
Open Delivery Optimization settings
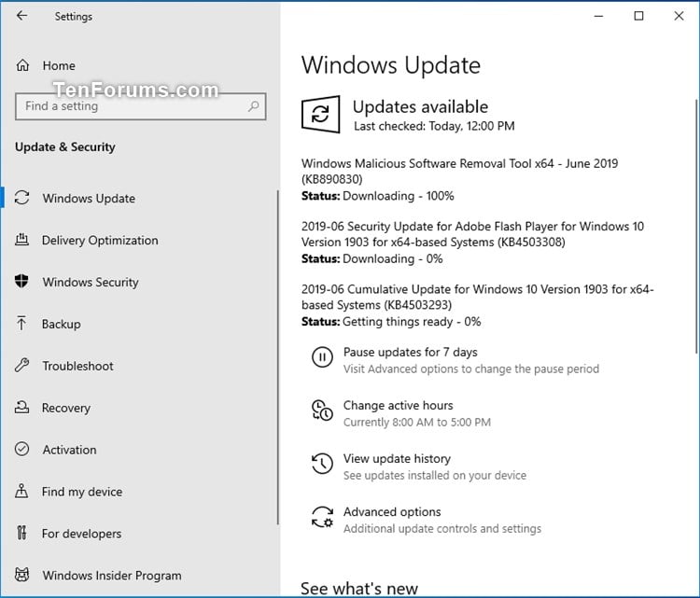pyautogui.click(x=100, y=240)
